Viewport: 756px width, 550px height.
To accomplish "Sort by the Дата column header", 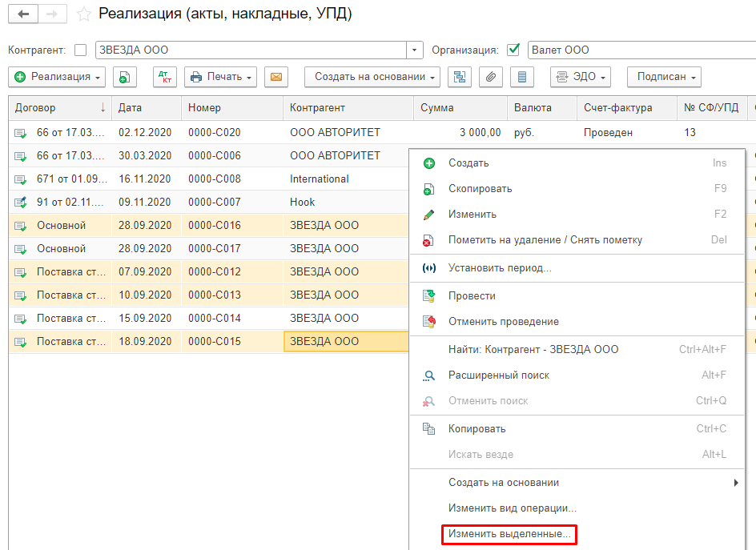I will [x=131, y=107].
